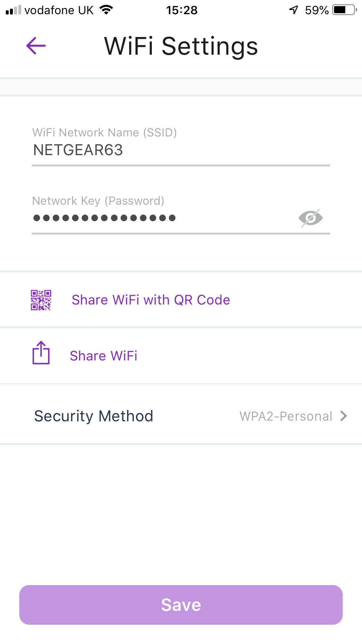Image resolution: width=362 pixels, height=644 pixels.
Task: Tap the cellular signal bars icon
Action: click(14, 10)
